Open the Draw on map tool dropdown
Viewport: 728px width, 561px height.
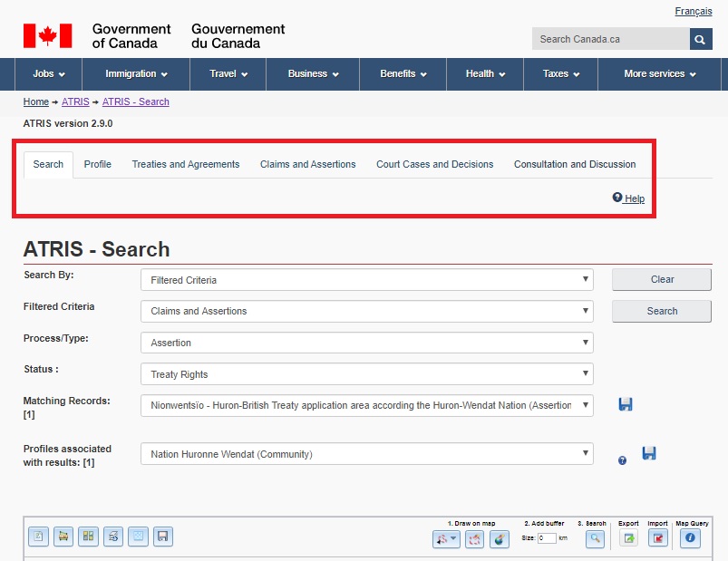(446, 538)
